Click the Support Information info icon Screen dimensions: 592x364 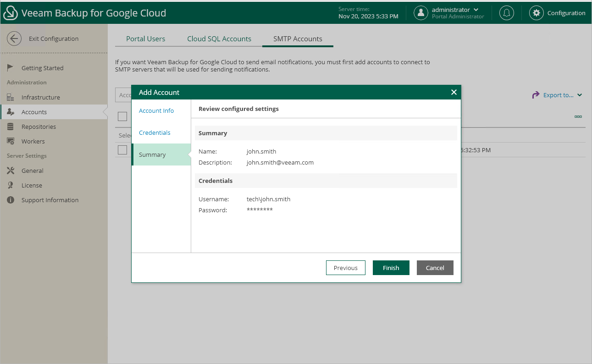pos(11,200)
